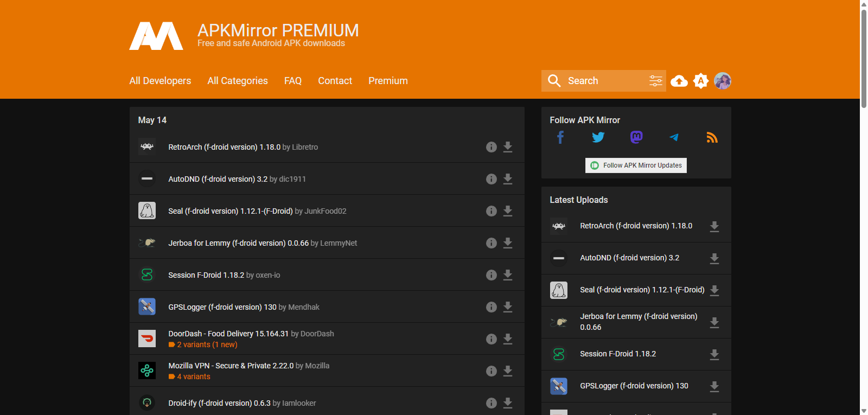Open the user profile avatar
Image resolution: width=868 pixels, height=415 pixels.
[x=723, y=81]
